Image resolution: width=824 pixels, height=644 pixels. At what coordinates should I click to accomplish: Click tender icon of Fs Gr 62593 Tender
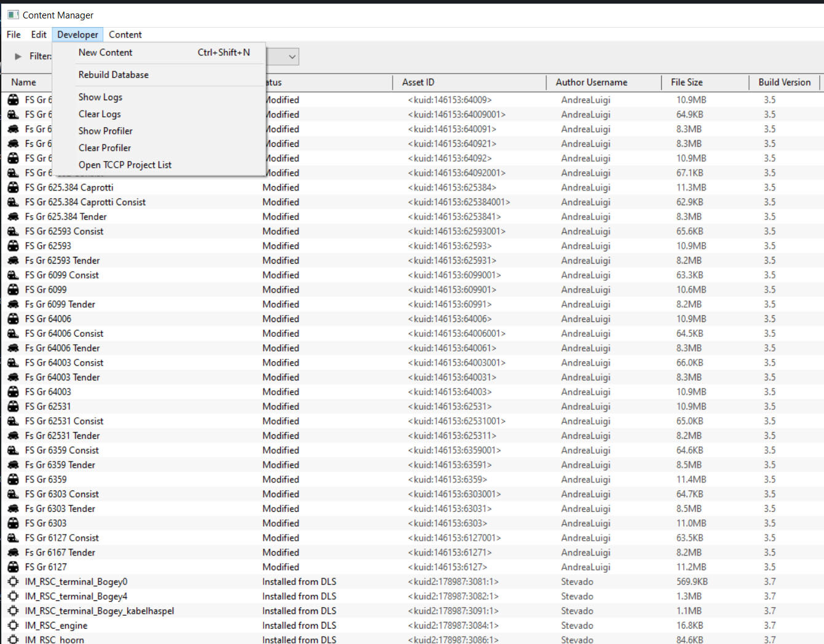click(13, 261)
